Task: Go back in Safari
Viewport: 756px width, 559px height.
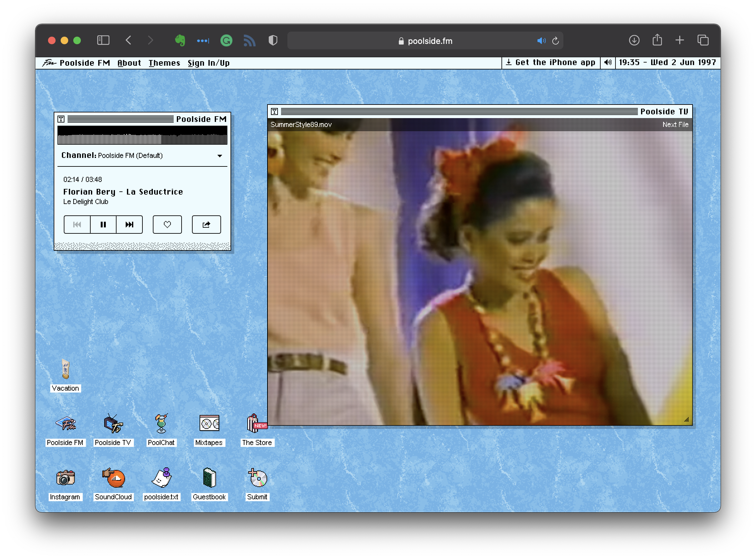Action: click(129, 41)
